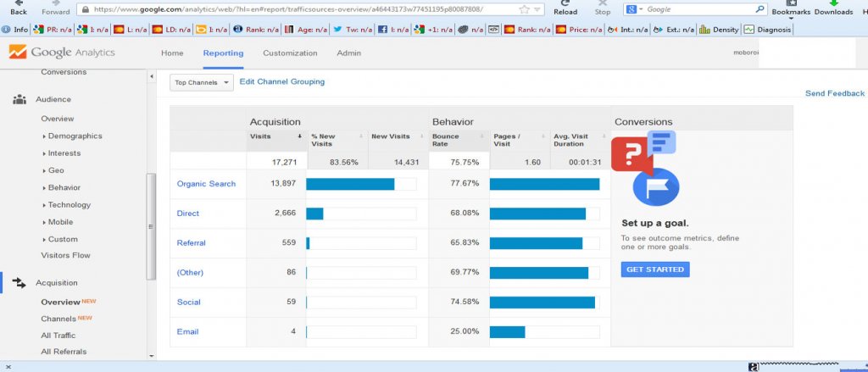The width and height of the screenshot is (868, 372).
Task: Expand Custom in sidebar
Action: [60, 239]
